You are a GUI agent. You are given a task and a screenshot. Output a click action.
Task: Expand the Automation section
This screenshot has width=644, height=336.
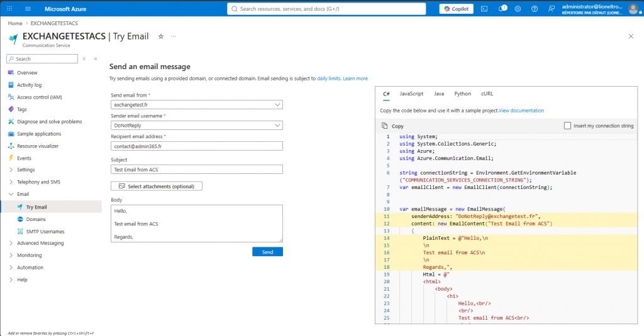11,268
